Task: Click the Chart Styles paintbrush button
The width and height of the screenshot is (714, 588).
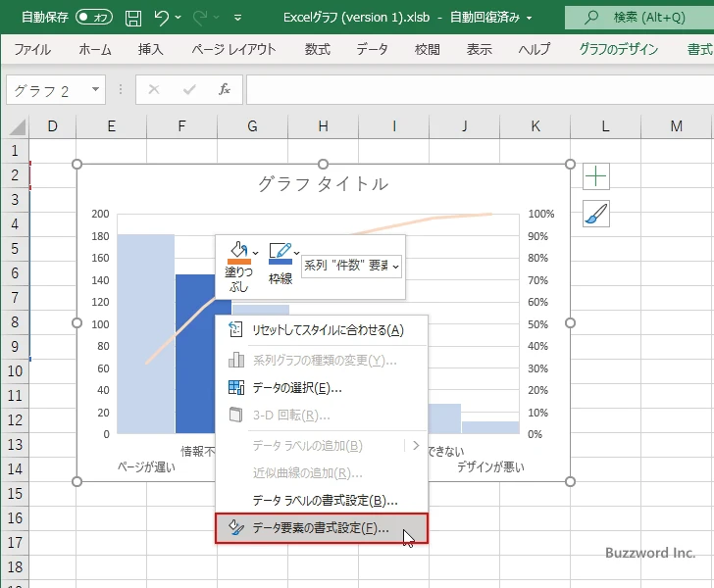Action: click(x=596, y=214)
